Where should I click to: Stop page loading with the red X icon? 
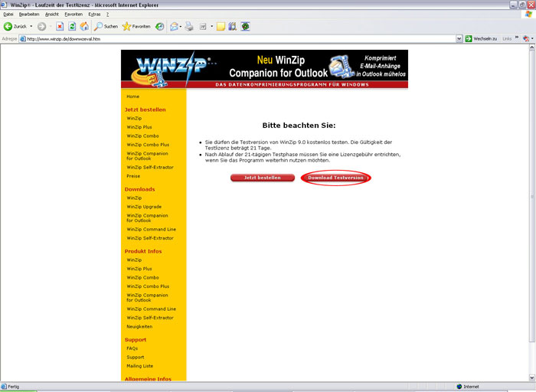pos(60,26)
